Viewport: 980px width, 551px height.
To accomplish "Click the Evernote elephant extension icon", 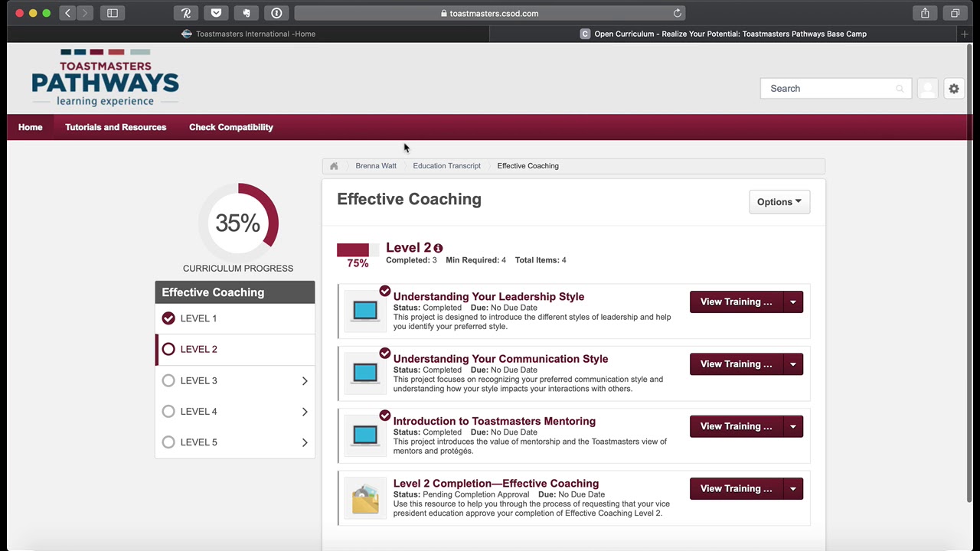I will [247, 13].
